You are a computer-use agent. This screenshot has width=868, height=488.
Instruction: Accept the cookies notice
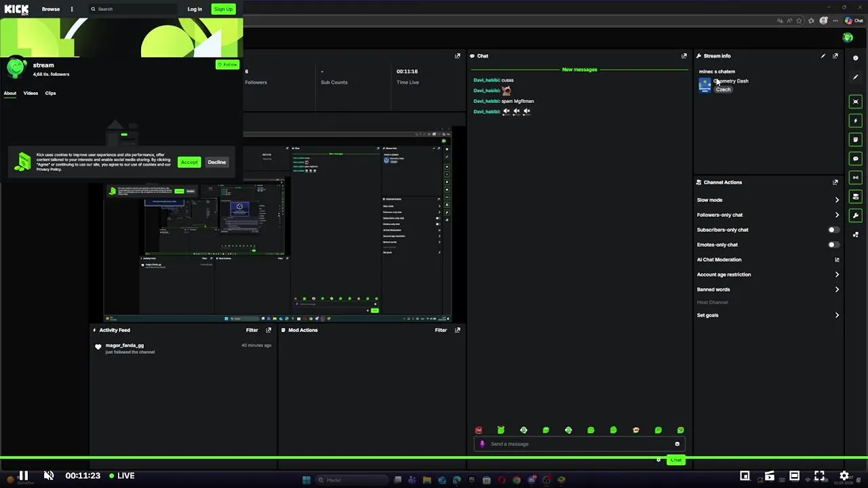[189, 162]
